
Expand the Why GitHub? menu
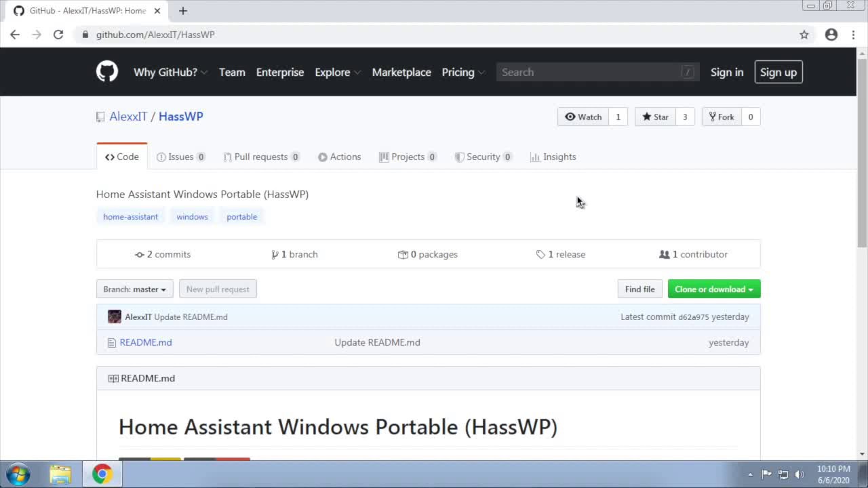point(170,72)
